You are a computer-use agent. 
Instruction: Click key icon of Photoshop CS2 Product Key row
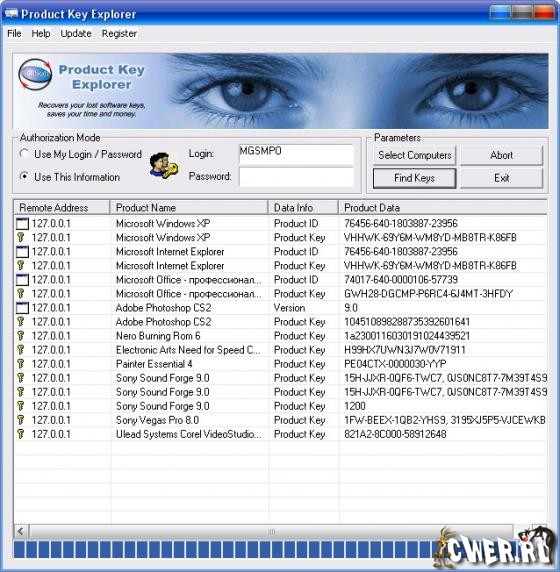click(21, 322)
